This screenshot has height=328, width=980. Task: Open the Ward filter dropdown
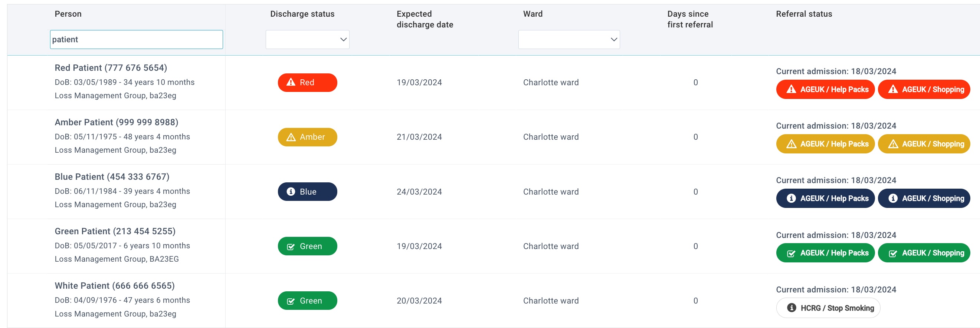pyautogui.click(x=568, y=40)
